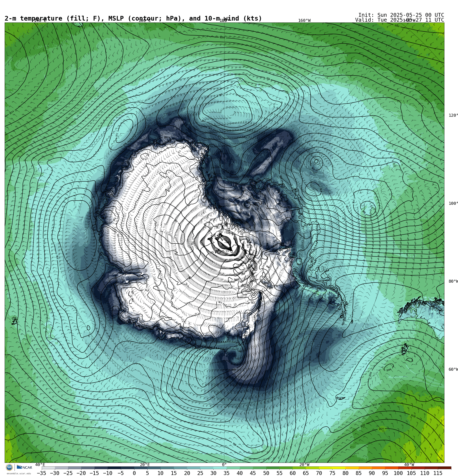Viewport: 458px width, 476px height.
Task: Pick the orange swatch between 85 and 90
Action: coord(365,468)
